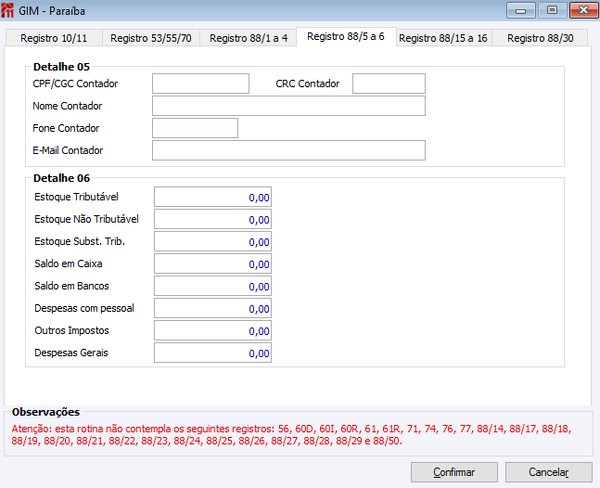Click the E-Mail Contador field

289,150
